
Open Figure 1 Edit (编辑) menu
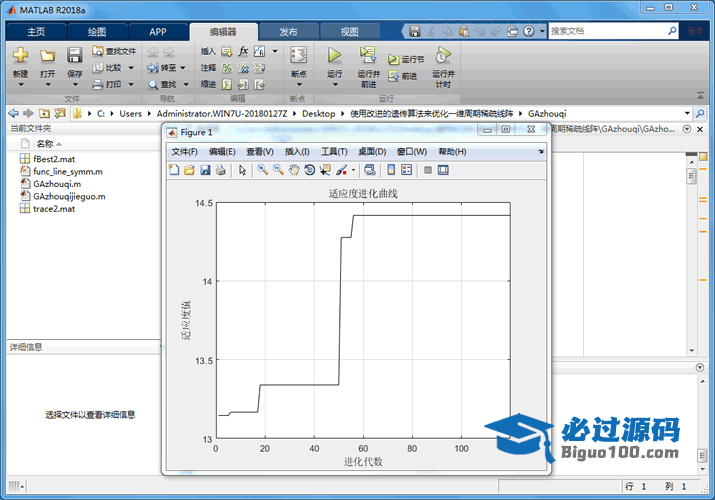[x=222, y=152]
